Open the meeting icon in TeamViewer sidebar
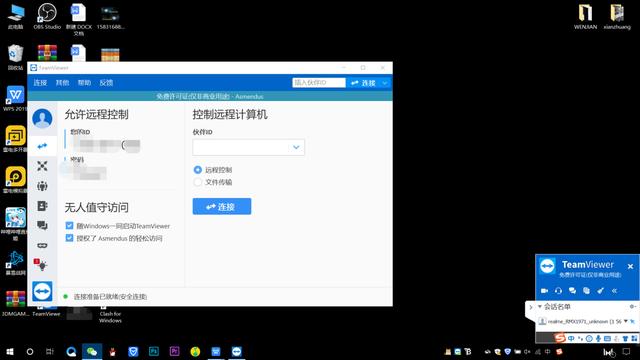Screen dimensions: 640x360 pos(42,186)
